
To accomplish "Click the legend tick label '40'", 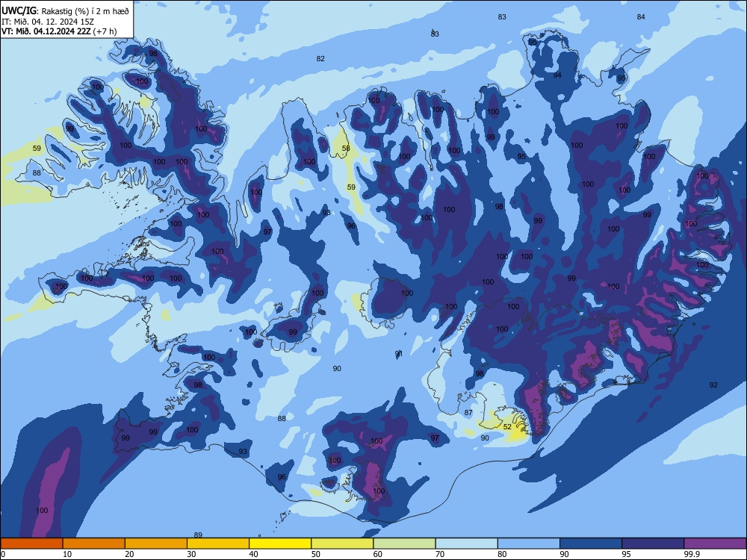I will pyautogui.click(x=254, y=554).
